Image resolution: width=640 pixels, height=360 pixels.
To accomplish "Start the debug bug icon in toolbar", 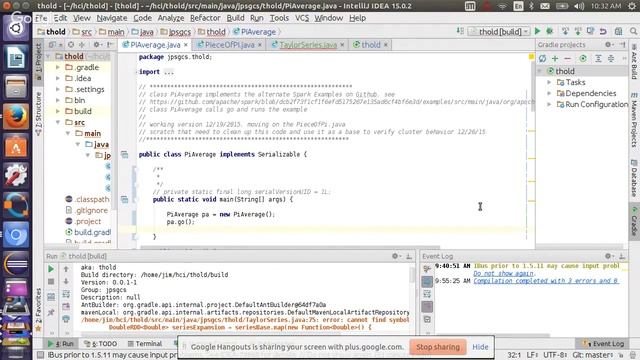I will pyautogui.click(x=550, y=31).
